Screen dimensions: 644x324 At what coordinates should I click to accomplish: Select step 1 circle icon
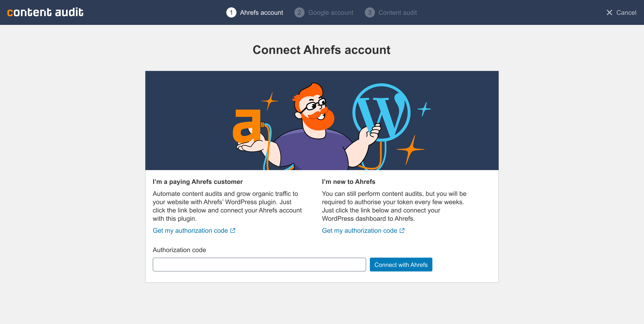(x=231, y=12)
